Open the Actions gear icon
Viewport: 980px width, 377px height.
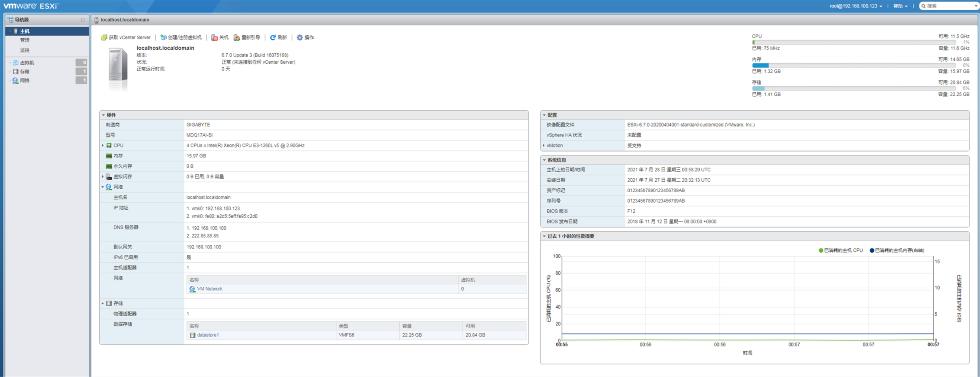300,38
